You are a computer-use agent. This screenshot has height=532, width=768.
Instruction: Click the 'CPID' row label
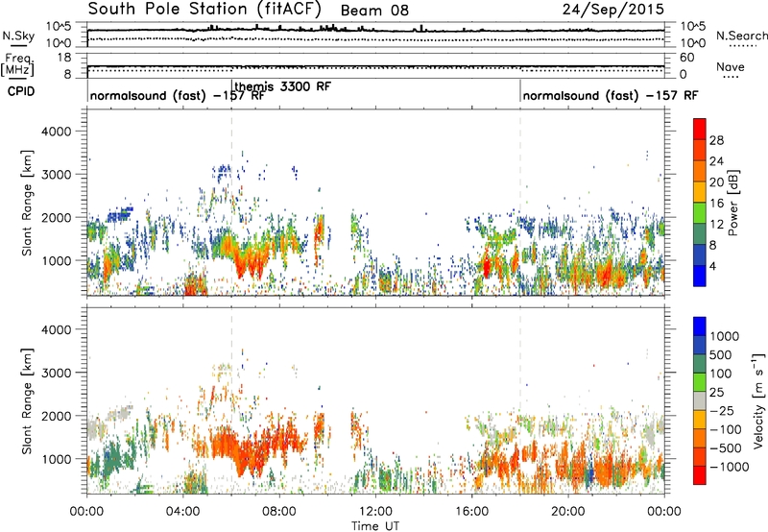[x=21, y=91]
